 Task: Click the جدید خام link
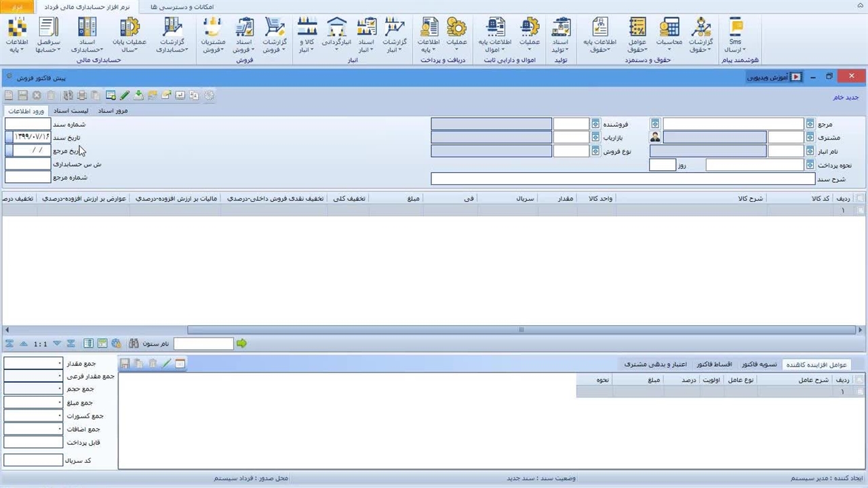click(x=846, y=98)
